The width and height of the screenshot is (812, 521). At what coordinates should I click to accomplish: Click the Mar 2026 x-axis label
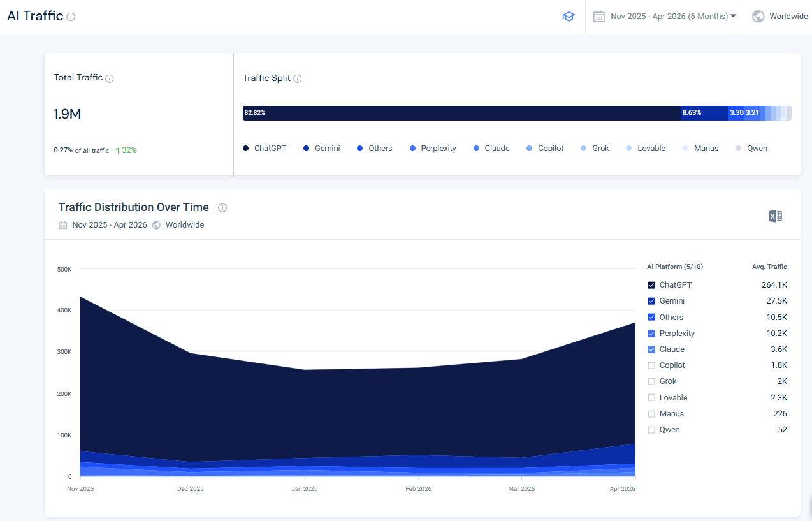521,489
